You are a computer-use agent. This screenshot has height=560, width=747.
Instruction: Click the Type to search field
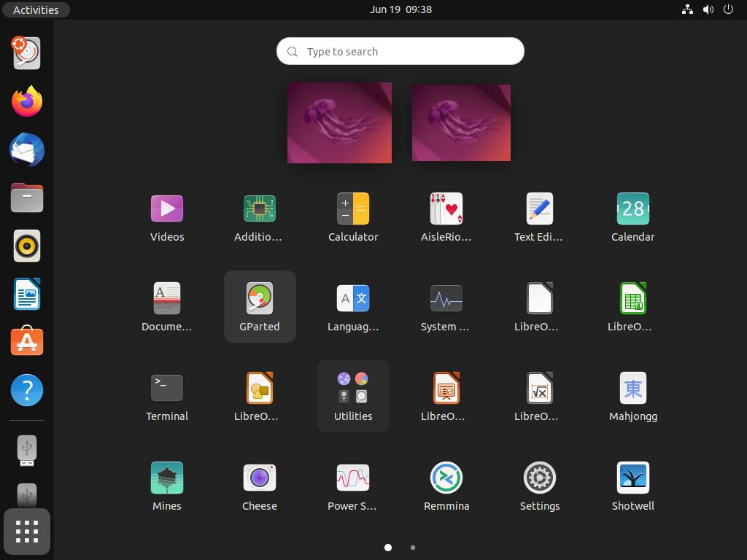point(400,52)
